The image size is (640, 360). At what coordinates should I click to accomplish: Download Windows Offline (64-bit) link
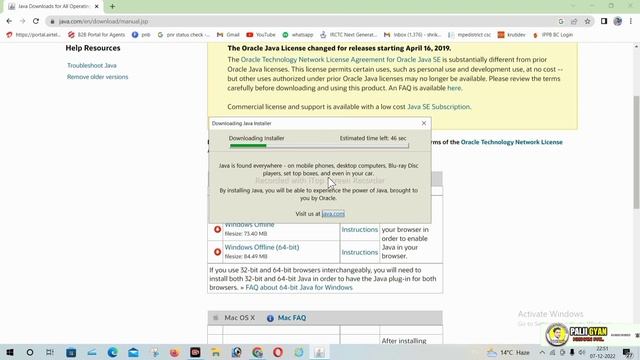(262, 247)
